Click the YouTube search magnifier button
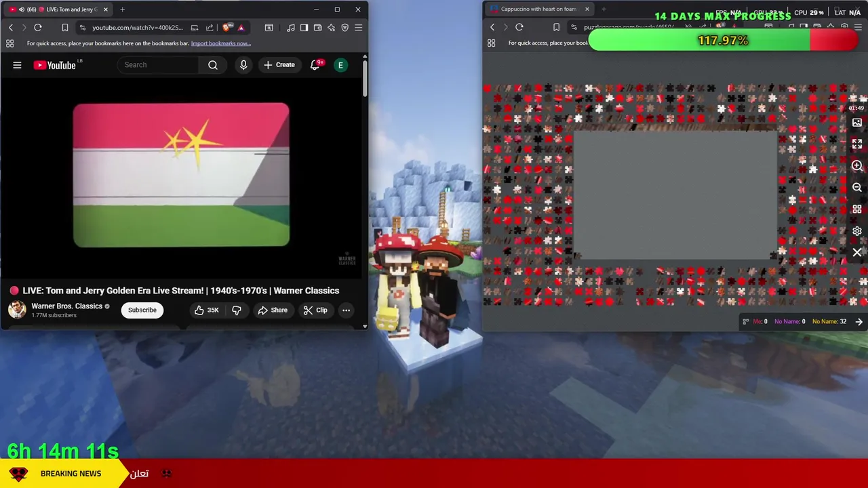Viewport: 868px width, 488px height. (x=213, y=65)
